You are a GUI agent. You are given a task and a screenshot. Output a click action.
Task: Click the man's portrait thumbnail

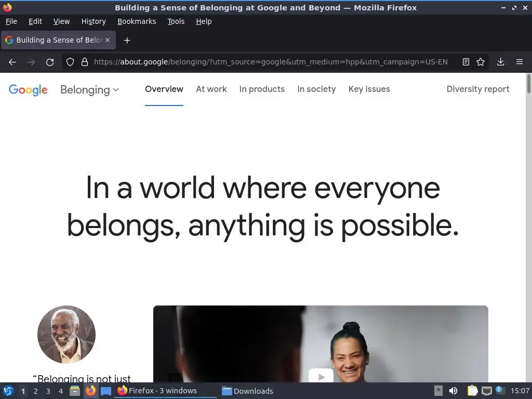tap(66, 335)
